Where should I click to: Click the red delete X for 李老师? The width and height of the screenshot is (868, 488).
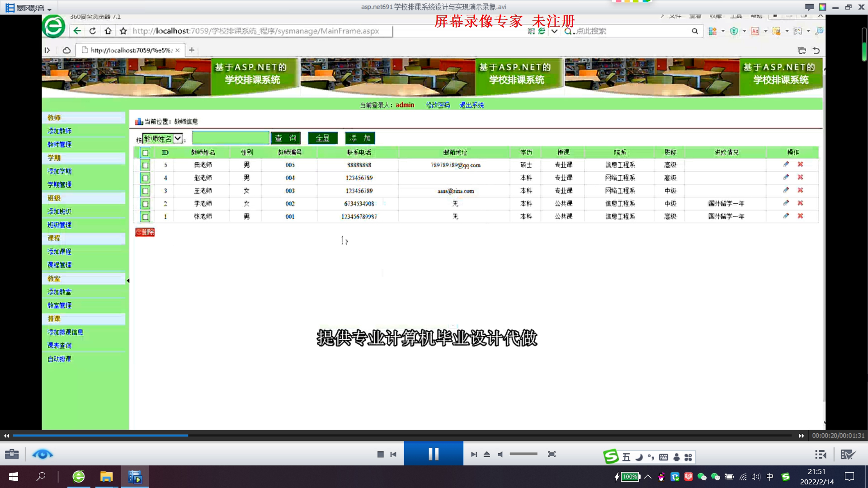800,203
